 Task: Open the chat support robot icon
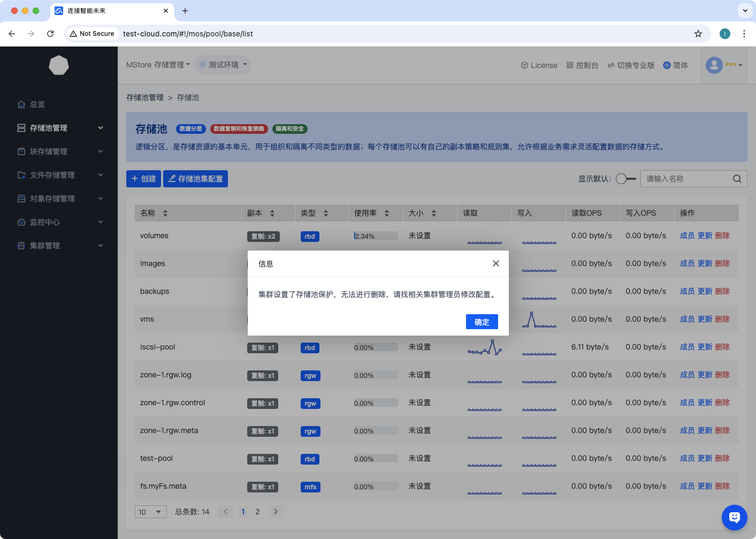tap(734, 517)
